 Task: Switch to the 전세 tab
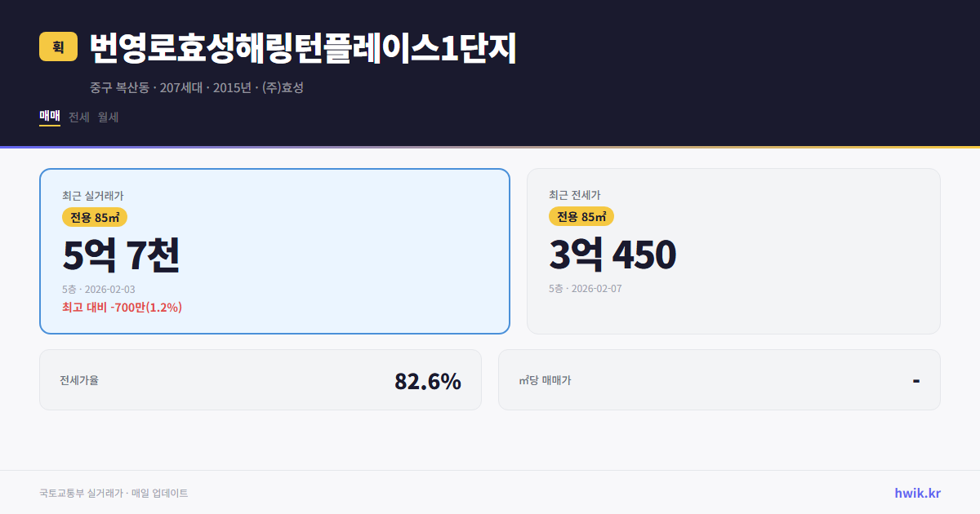(78, 117)
